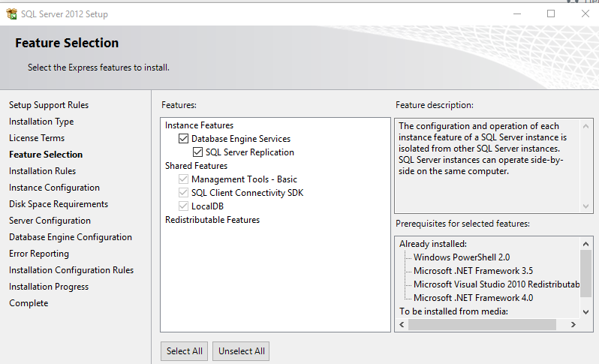Select the Instance Features tree node
599x364 pixels.
point(199,125)
